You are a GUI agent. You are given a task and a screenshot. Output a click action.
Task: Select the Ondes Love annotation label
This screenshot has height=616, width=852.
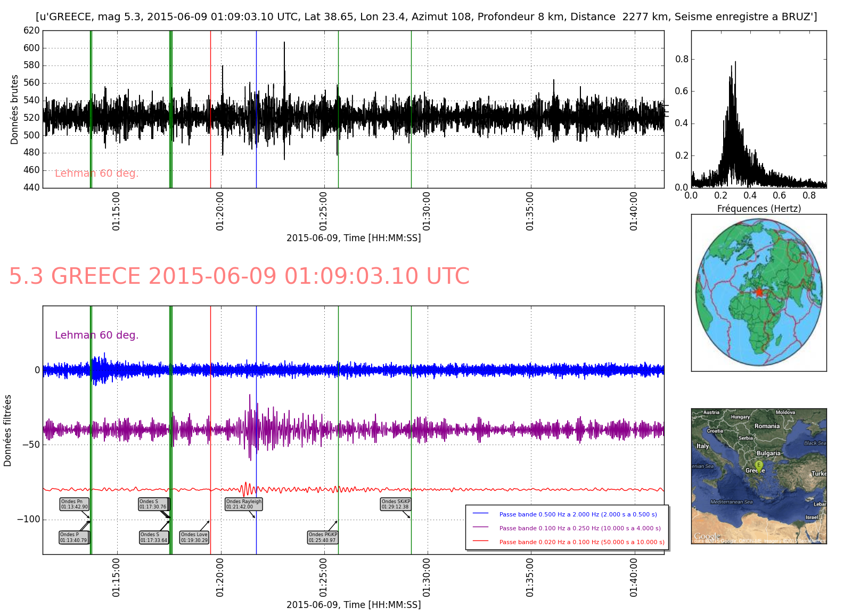click(x=194, y=537)
